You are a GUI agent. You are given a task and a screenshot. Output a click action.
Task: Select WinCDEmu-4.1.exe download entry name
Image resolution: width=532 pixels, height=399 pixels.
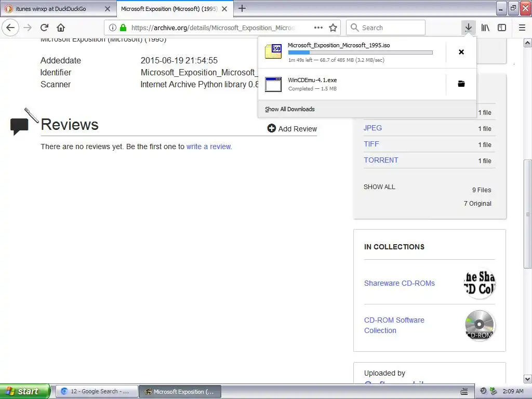click(312, 80)
